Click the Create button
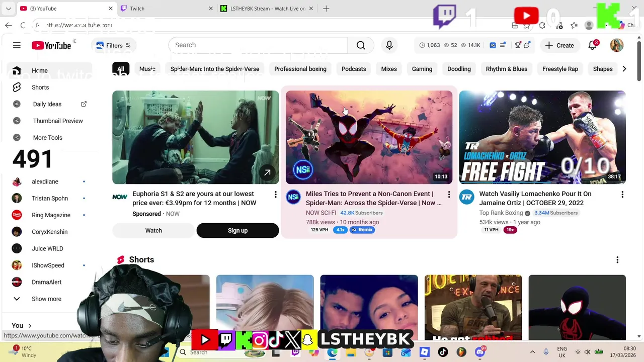644x362 pixels. [559, 45]
